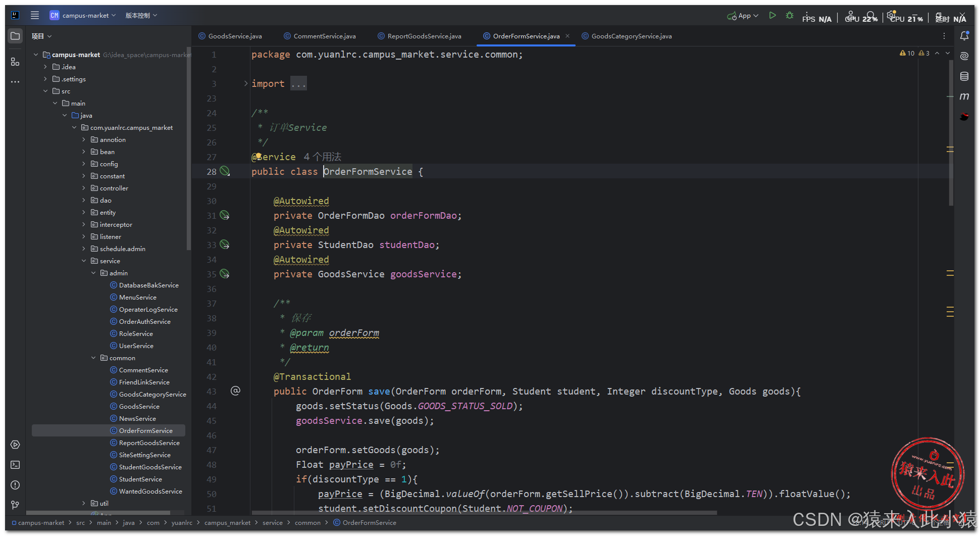Click 'src' in the breadcrumb bar
Screen dimensions: 980x536
click(80, 523)
